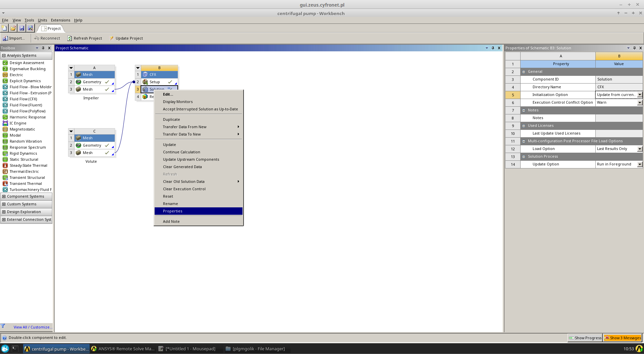Switch to the Project tab

[51, 29]
